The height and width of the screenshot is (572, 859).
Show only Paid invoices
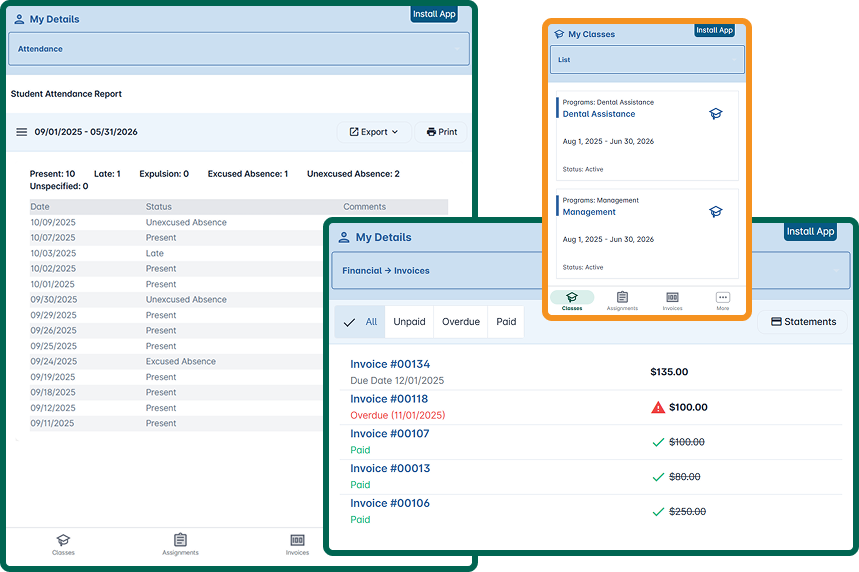(x=506, y=322)
